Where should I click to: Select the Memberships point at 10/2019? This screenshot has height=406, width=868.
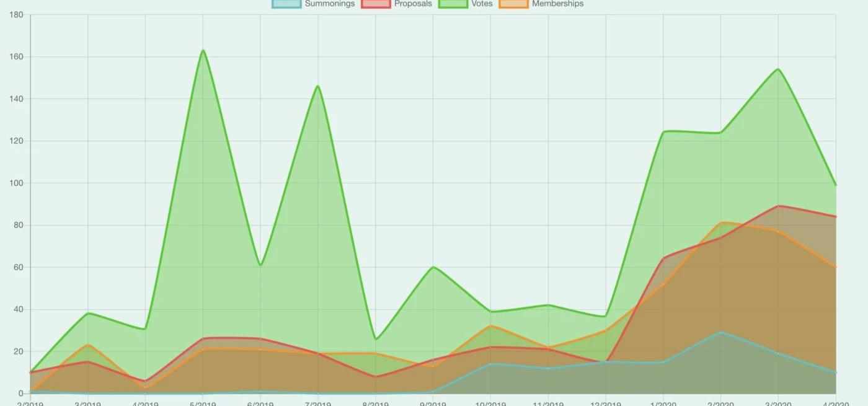coord(490,326)
